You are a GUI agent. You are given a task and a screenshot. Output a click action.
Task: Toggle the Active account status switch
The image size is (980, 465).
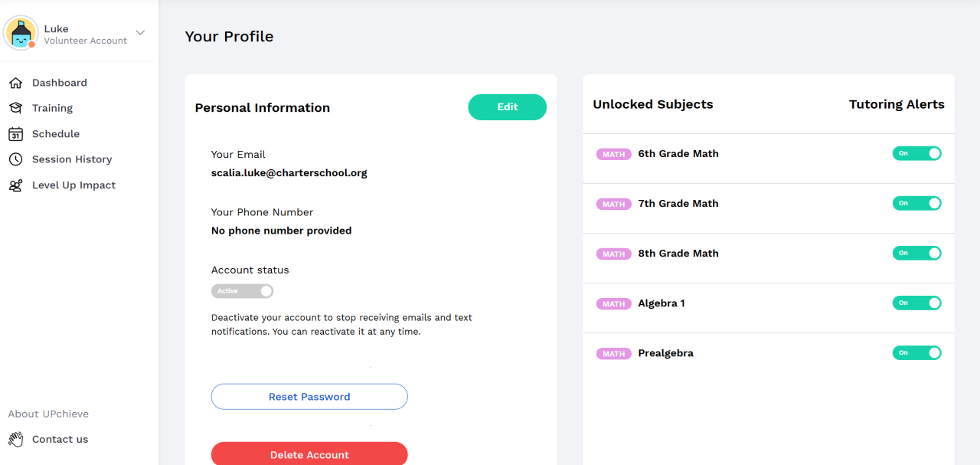pyautogui.click(x=242, y=291)
